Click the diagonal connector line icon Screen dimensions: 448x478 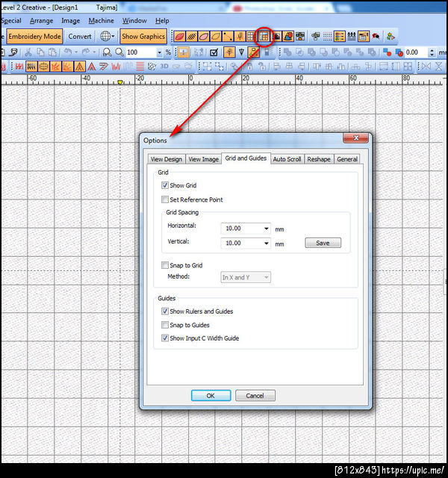[227, 37]
